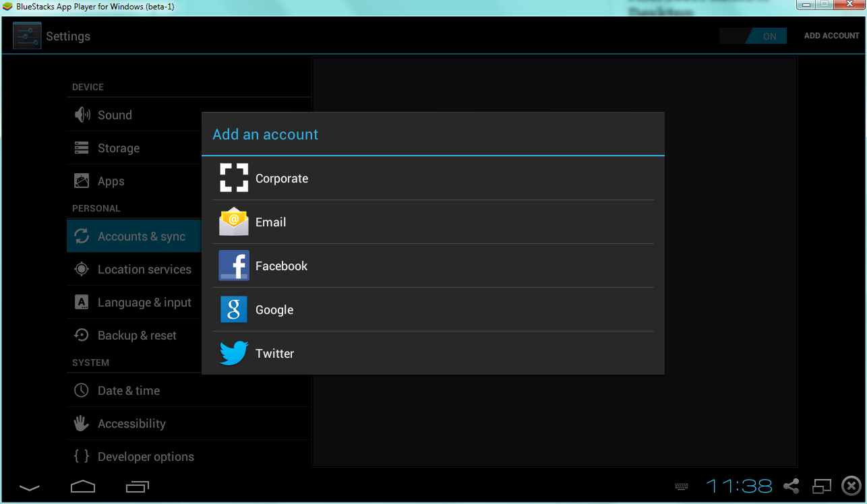Tap the Android home button

(83, 486)
